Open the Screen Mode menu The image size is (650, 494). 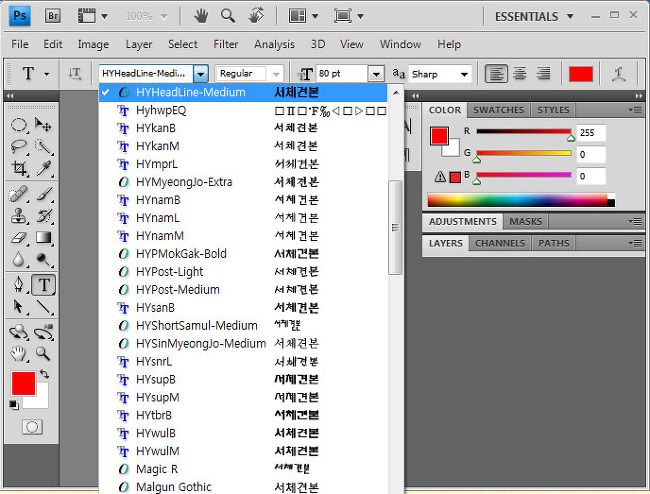[x=349, y=16]
